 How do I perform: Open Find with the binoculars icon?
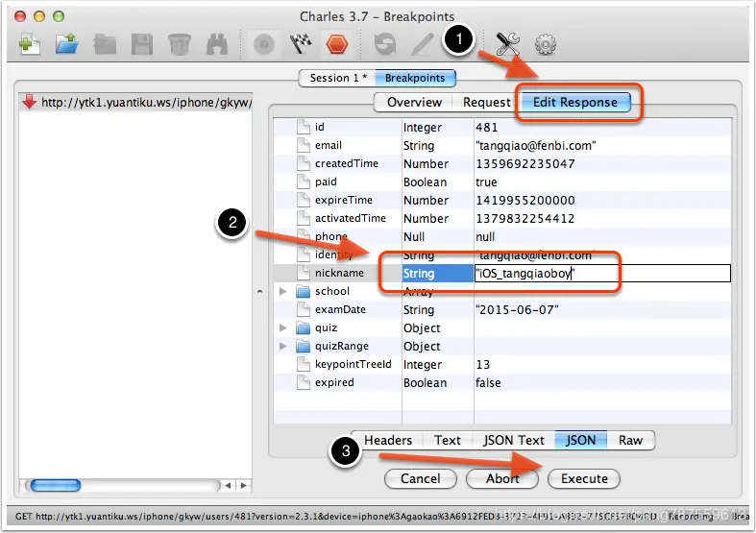(217, 45)
